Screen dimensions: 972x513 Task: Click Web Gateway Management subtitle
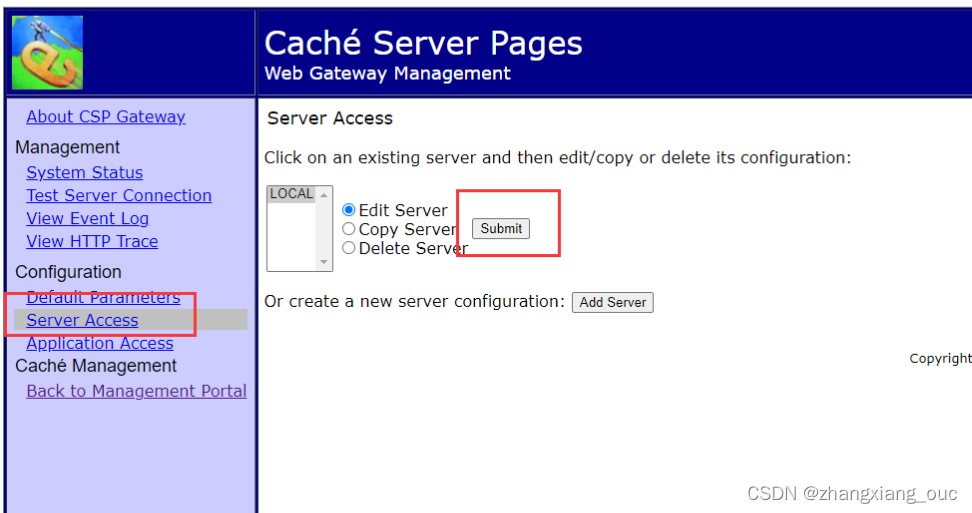coord(387,73)
